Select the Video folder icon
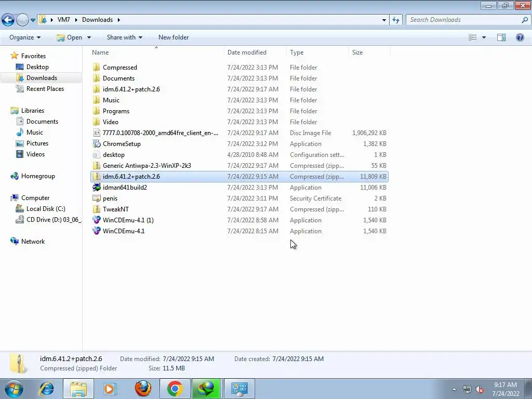This screenshot has width=532, height=399. pos(96,122)
